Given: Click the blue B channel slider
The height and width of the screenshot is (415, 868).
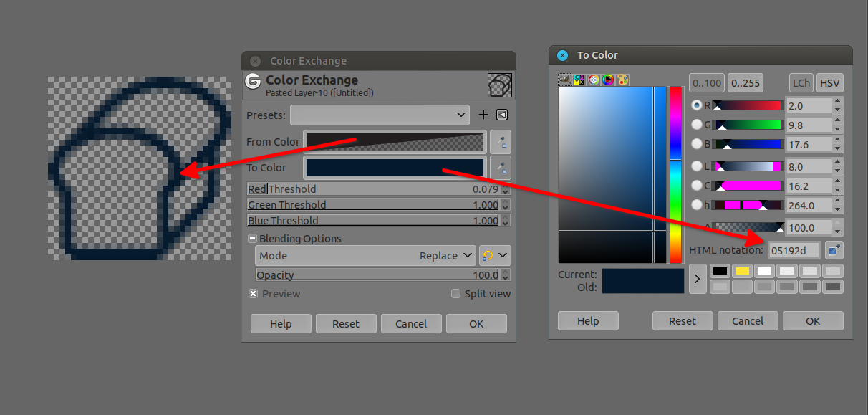Looking at the screenshot, I should pyautogui.click(x=748, y=144).
